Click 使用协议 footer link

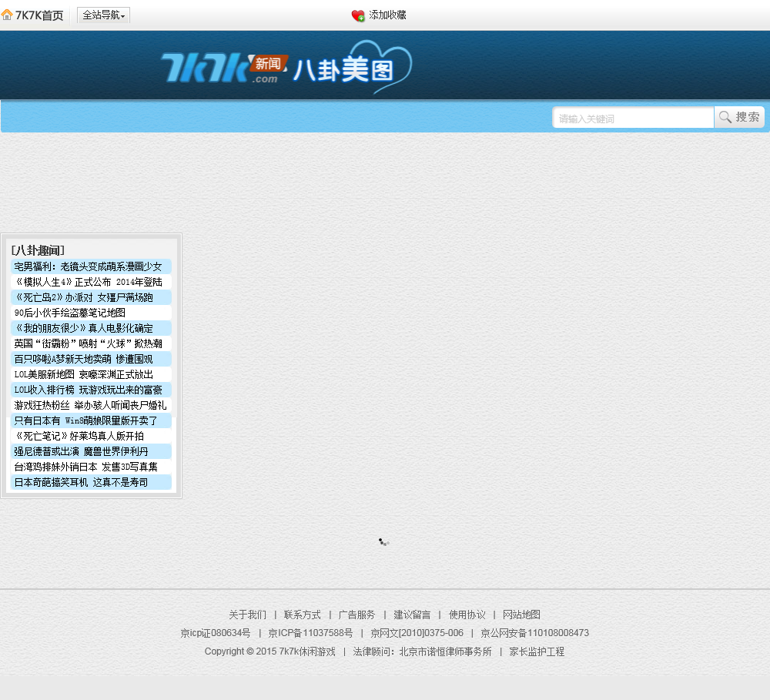coord(467,615)
